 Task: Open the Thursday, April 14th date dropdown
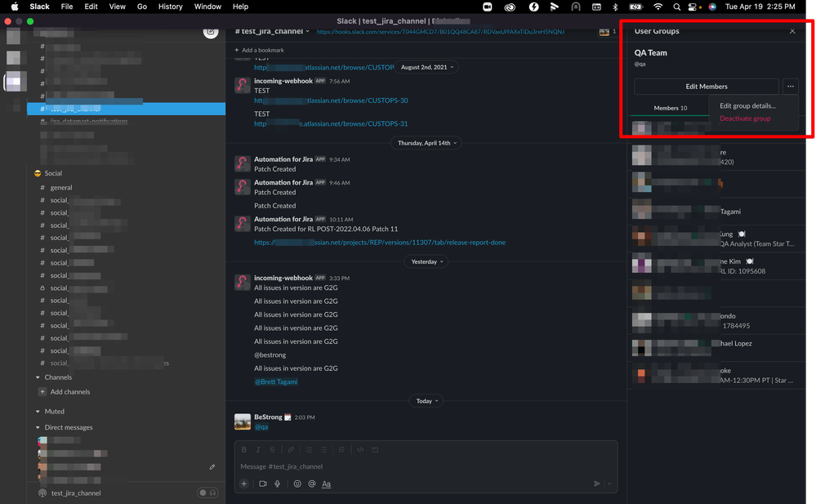click(426, 143)
